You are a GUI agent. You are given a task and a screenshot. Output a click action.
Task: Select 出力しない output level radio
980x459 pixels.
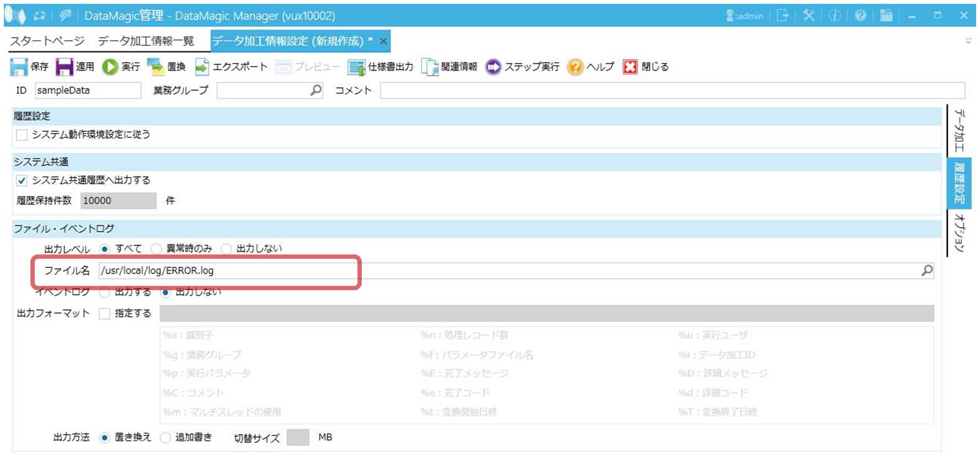click(226, 249)
